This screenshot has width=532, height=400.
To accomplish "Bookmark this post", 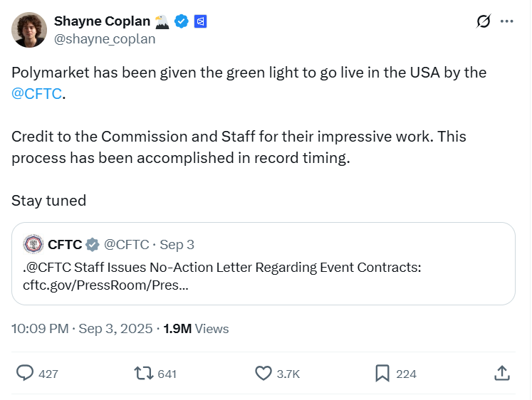I will pos(382,373).
